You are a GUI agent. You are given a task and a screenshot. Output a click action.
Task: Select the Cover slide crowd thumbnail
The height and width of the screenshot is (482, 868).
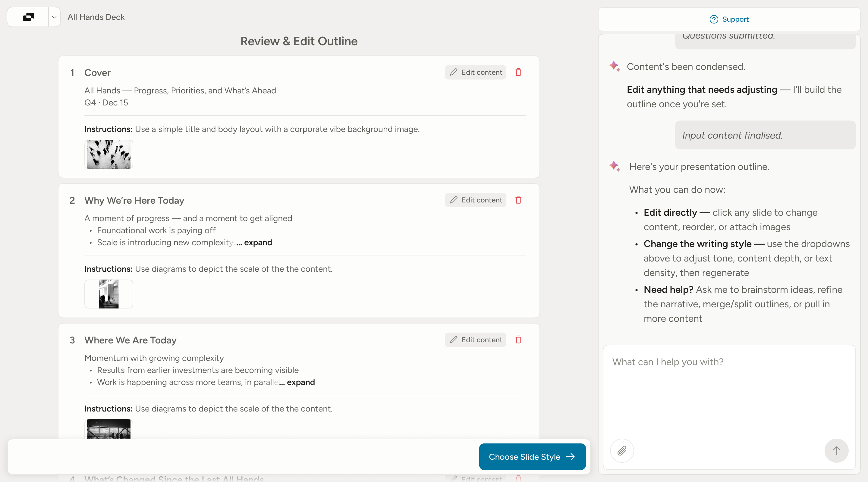click(x=108, y=154)
